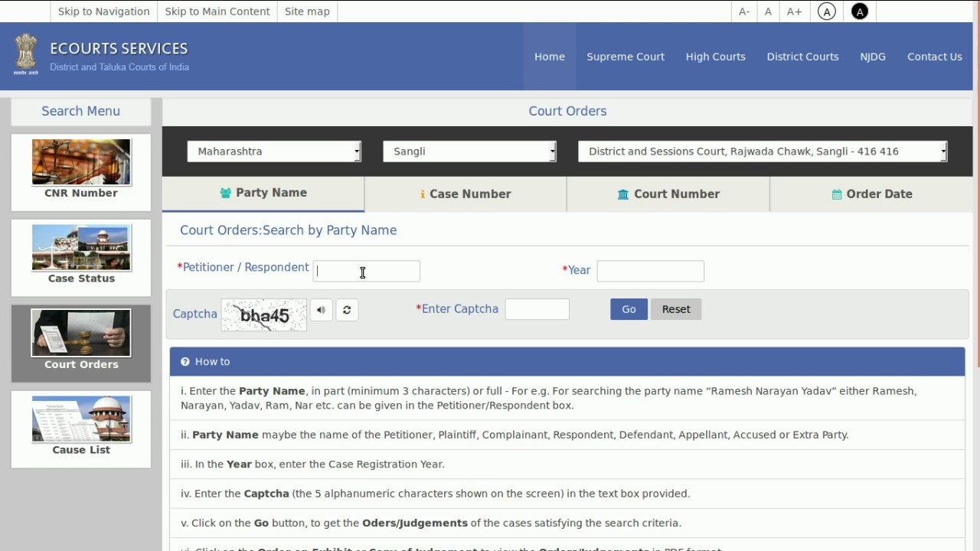980x551 pixels.
Task: Click the 'District and Taluka Courts of India' subtitle
Action: click(119, 67)
